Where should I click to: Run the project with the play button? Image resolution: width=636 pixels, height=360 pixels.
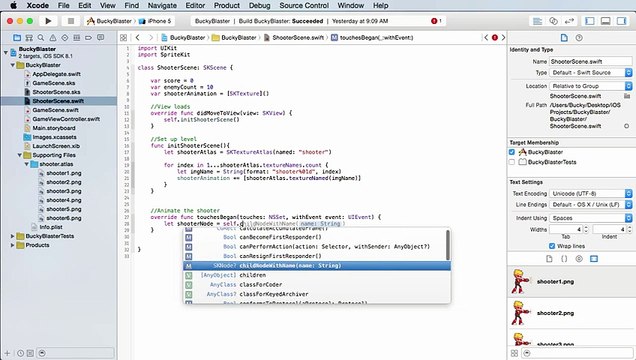48,21
